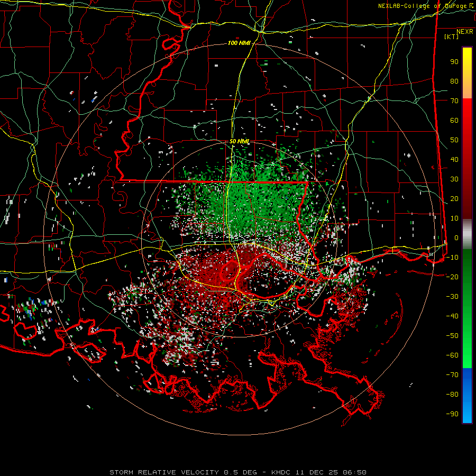This screenshot has height=476, width=476.
Task: Click the NEXR label above the color scale
Action: [x=464, y=32]
